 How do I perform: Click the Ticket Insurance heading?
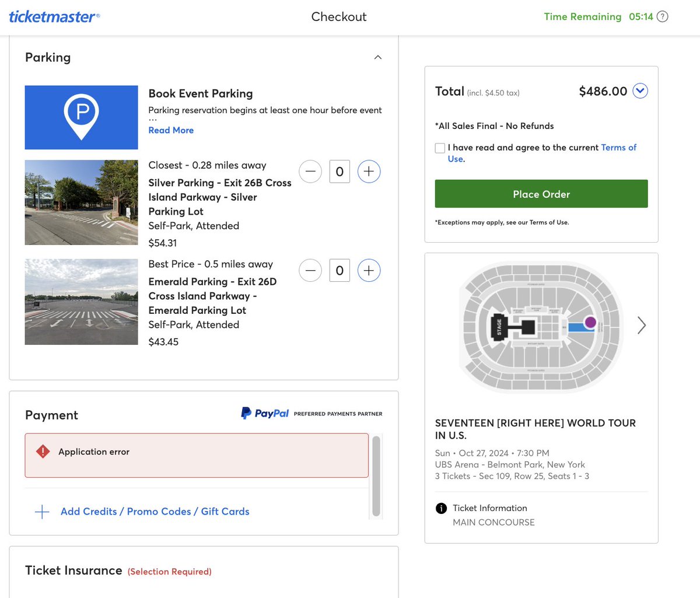[x=73, y=571]
